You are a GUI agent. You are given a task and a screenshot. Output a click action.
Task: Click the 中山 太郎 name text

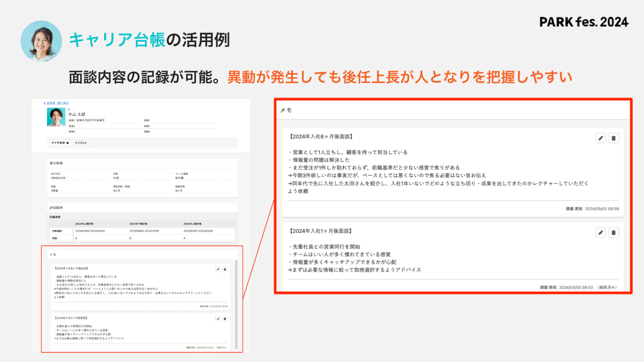click(77, 114)
